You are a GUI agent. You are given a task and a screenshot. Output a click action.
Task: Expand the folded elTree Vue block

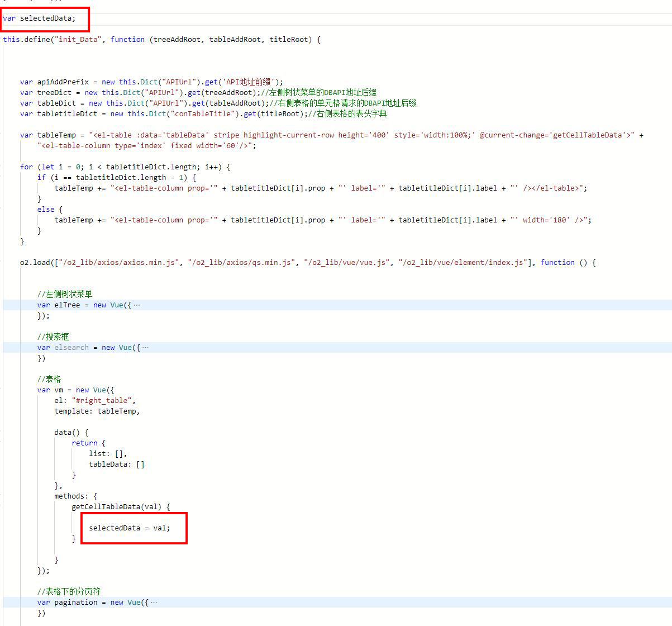pyautogui.click(x=137, y=305)
